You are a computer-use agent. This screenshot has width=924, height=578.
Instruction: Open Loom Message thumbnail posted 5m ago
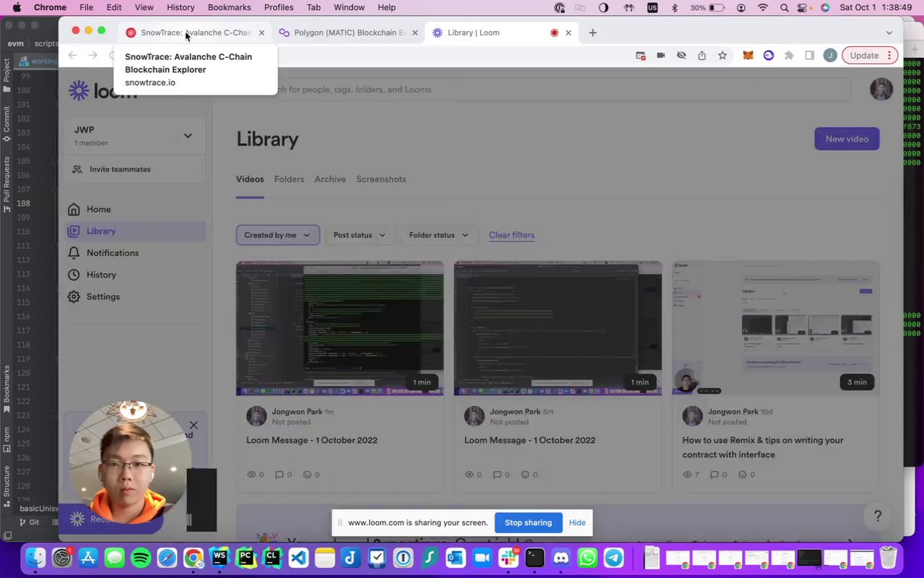point(557,328)
